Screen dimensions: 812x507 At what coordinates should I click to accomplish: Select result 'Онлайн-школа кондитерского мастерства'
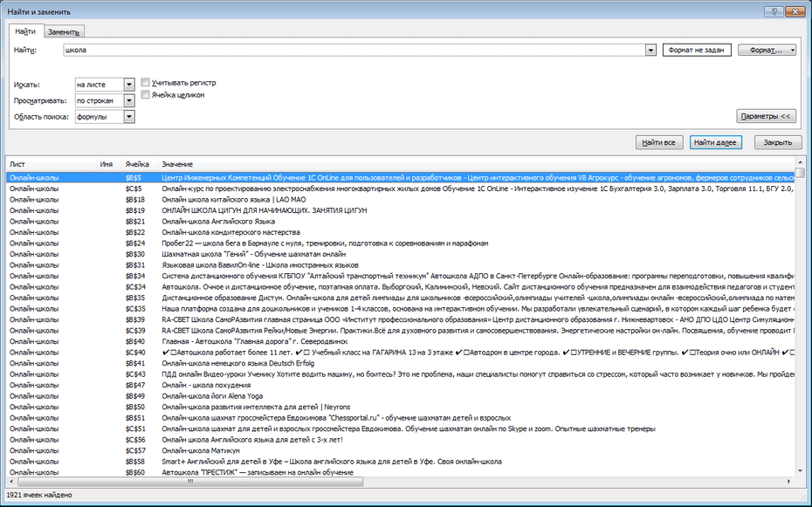coord(400,232)
